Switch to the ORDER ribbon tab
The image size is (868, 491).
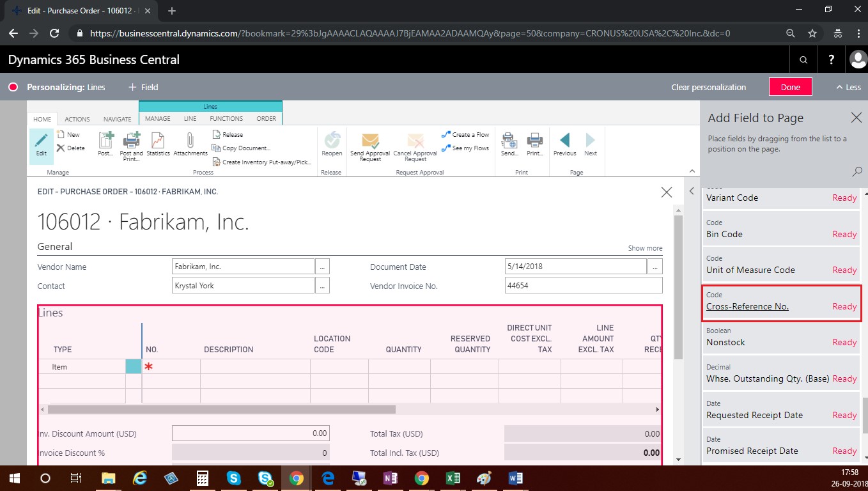point(267,118)
